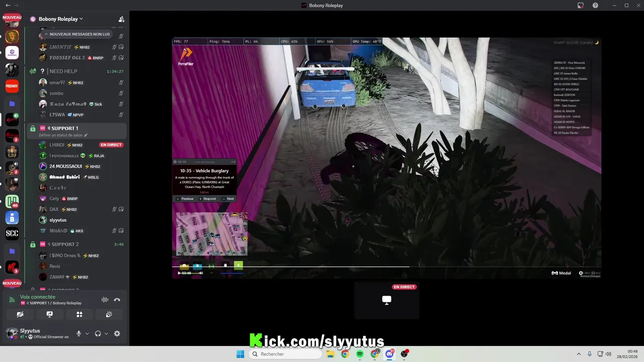644x362 pixels.
Task: Open the SCC server icon
Action: 12,233
